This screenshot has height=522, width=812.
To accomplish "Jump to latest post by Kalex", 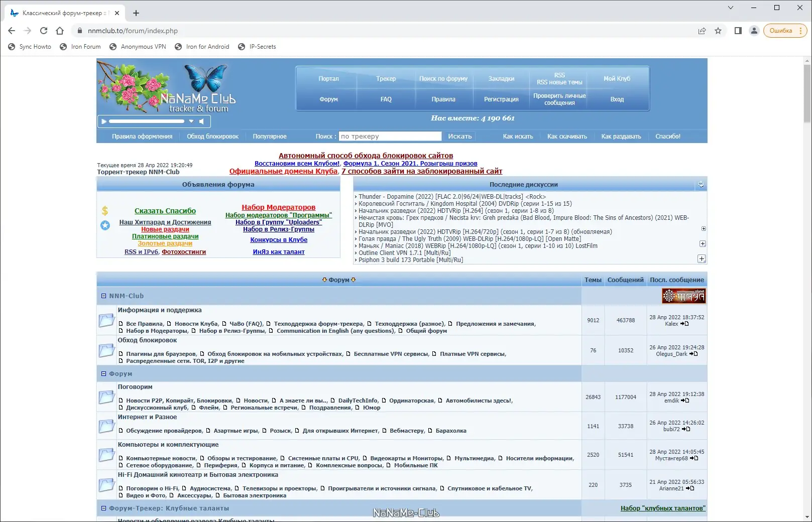I will pos(684,324).
